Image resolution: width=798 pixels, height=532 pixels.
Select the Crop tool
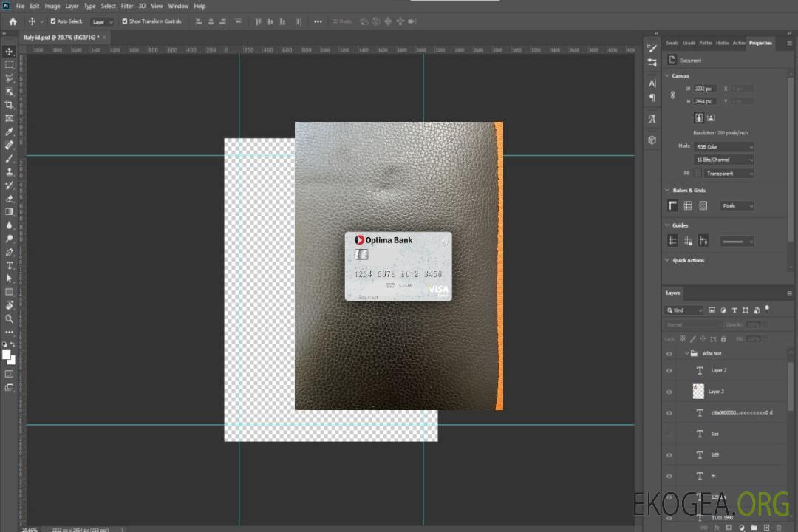point(10,104)
